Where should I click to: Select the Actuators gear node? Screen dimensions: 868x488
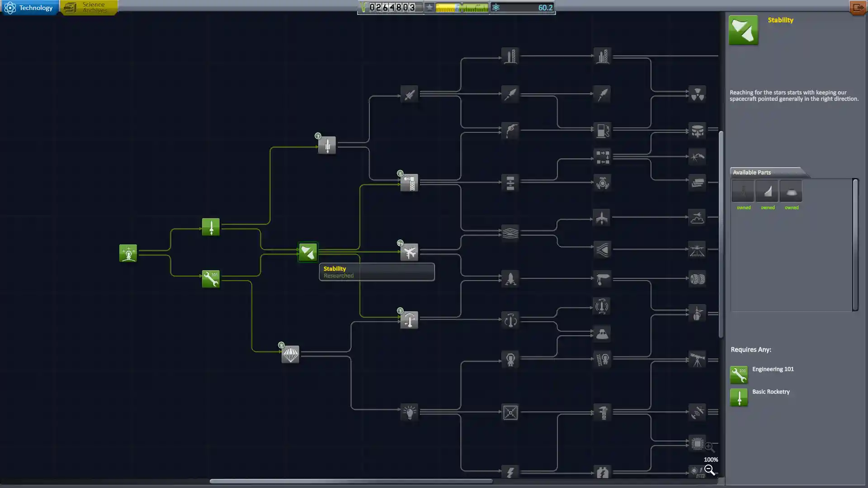602,183
